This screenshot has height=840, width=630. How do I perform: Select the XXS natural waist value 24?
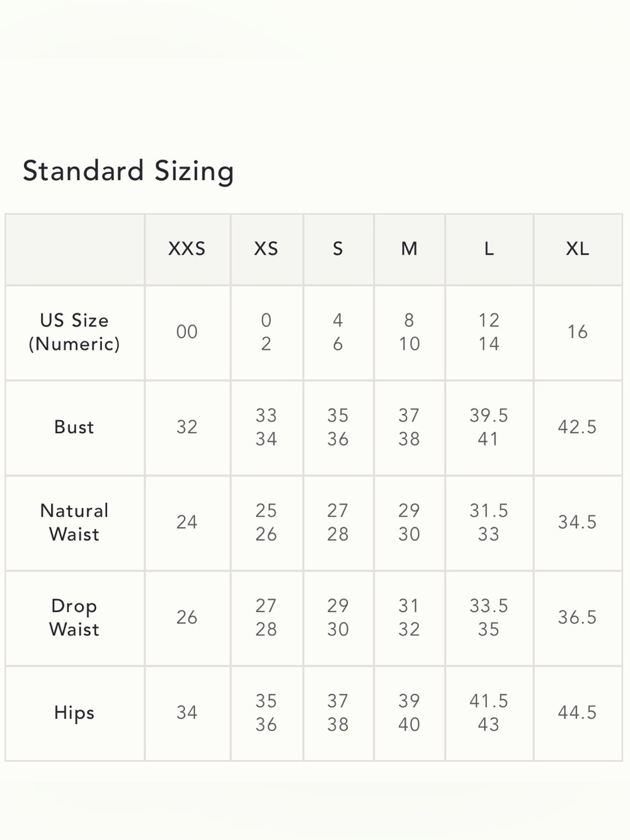pyautogui.click(x=187, y=522)
